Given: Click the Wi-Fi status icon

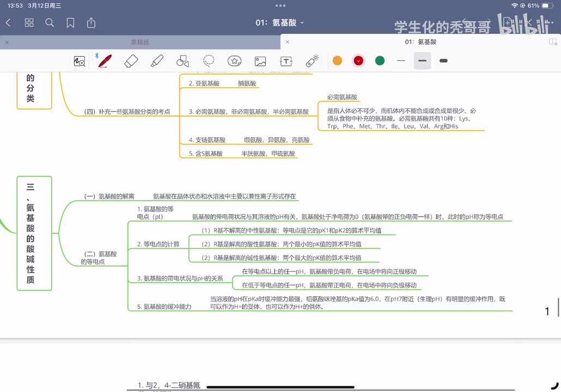Looking at the screenshot, I should (515, 6).
